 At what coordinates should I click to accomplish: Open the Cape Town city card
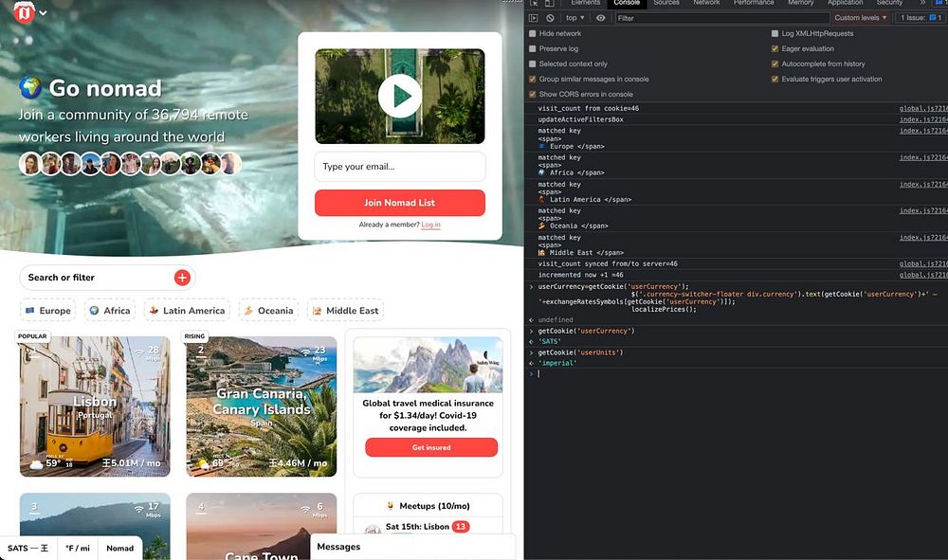tap(262, 526)
